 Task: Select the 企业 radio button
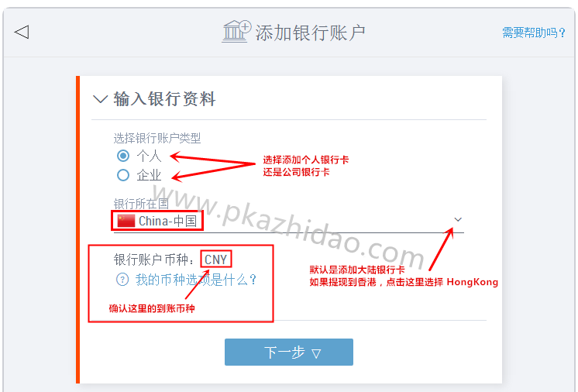(123, 175)
